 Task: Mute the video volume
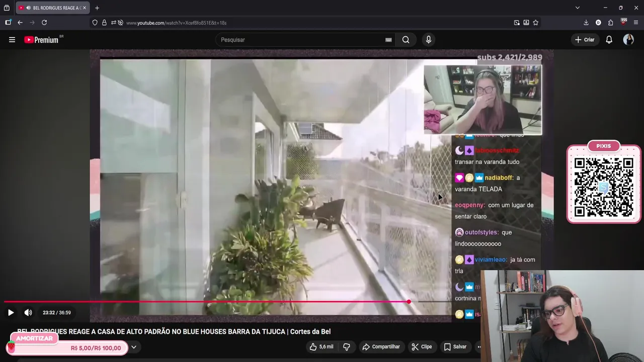[x=28, y=312]
